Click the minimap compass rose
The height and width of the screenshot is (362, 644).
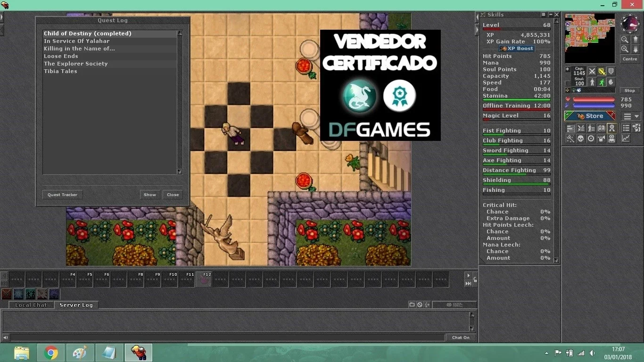(629, 23)
